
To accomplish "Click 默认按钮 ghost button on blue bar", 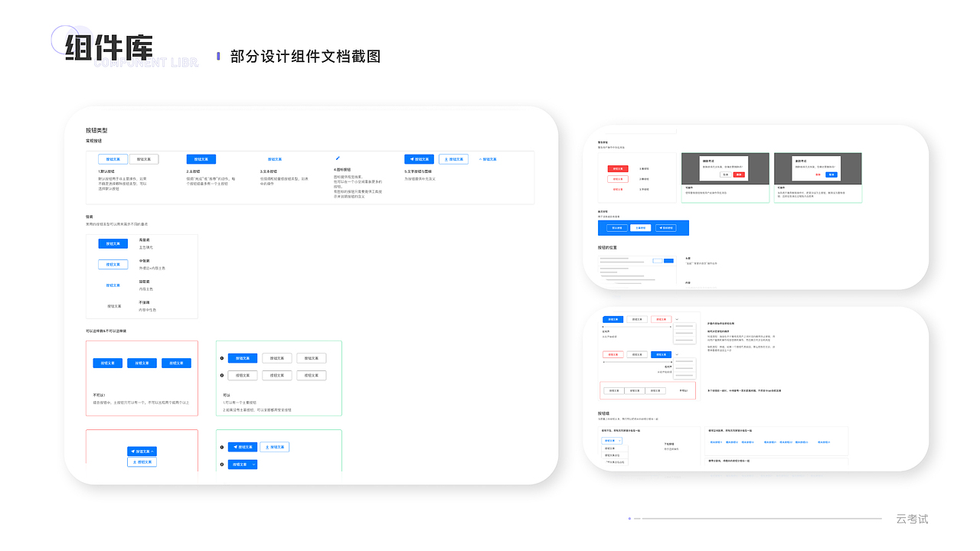I will pos(617,228).
